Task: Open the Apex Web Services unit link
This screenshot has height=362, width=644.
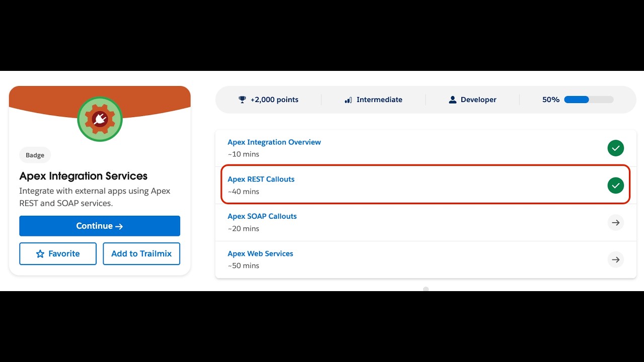Action: (260, 253)
